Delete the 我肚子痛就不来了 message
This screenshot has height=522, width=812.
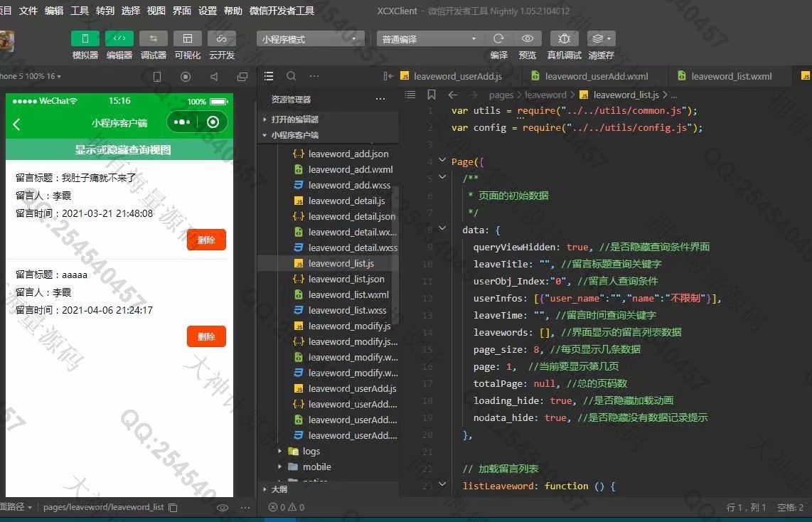(206, 240)
